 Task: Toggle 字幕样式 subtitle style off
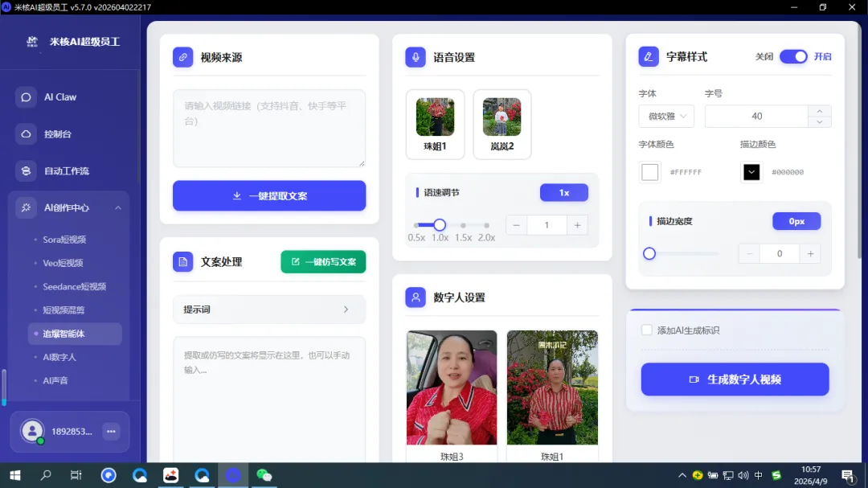pyautogui.click(x=794, y=56)
